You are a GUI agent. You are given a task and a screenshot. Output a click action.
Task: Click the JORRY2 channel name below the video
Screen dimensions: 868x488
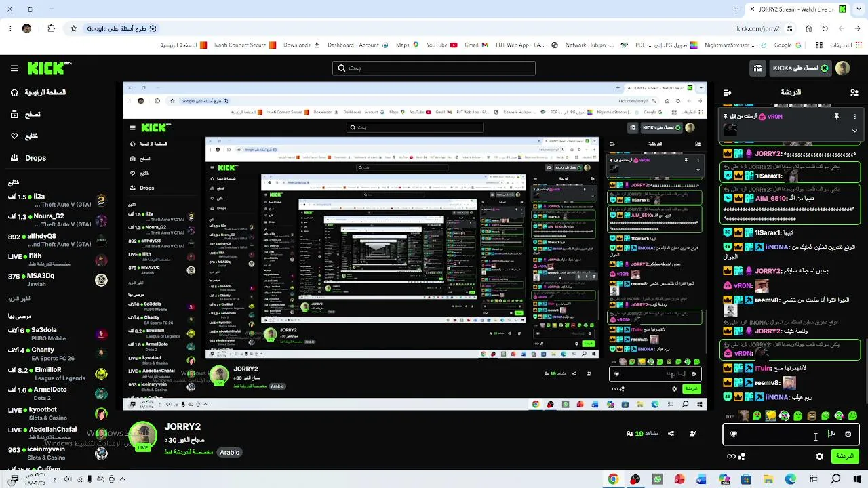coord(182,426)
